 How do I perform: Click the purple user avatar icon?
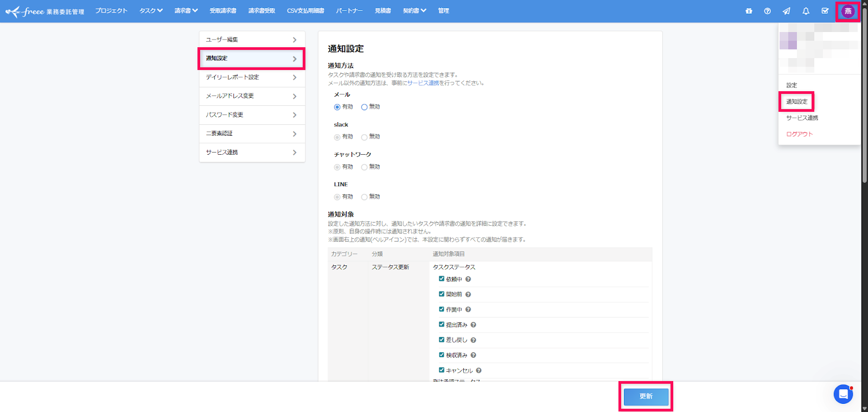pos(848,11)
